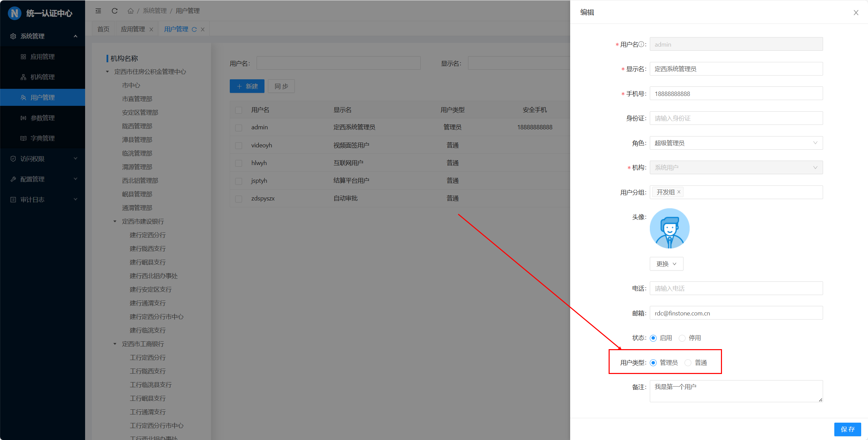
Task: Open 机构管理 in the sidebar menu
Action: point(43,77)
